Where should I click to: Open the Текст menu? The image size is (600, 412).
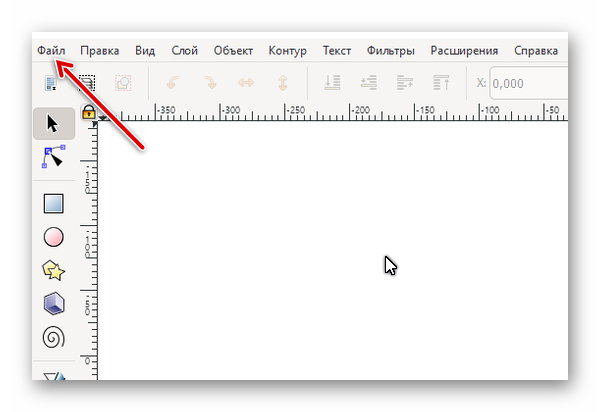[337, 50]
